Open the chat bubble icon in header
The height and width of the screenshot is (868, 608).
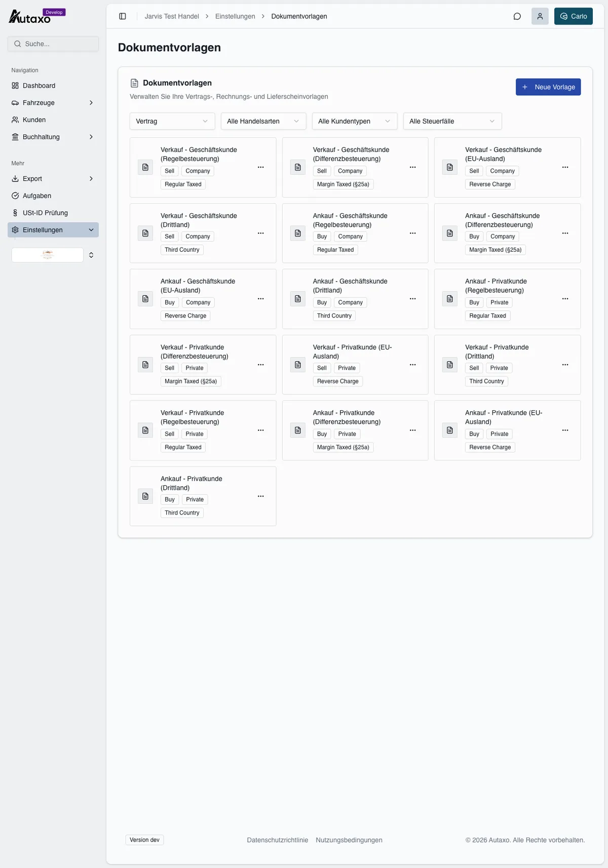[x=517, y=16]
